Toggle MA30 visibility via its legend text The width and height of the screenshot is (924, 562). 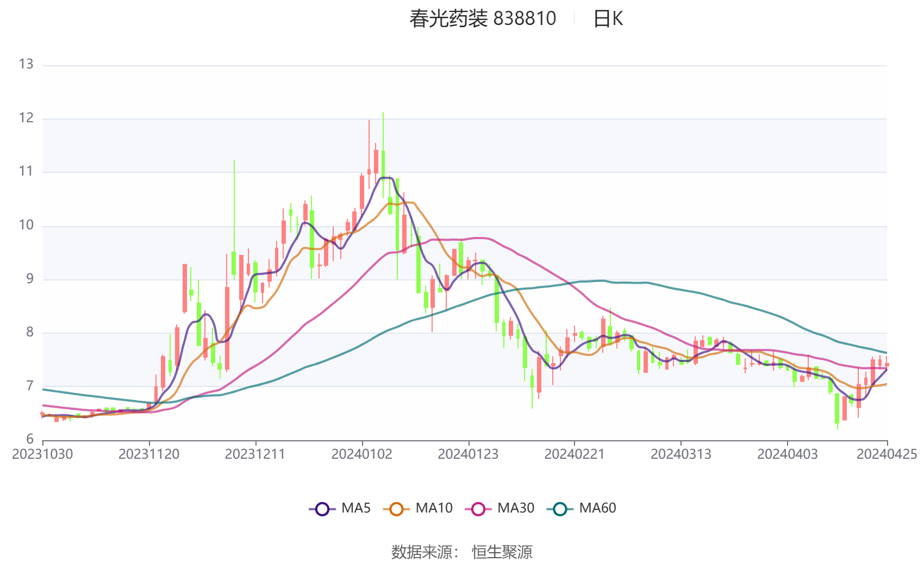[516, 508]
